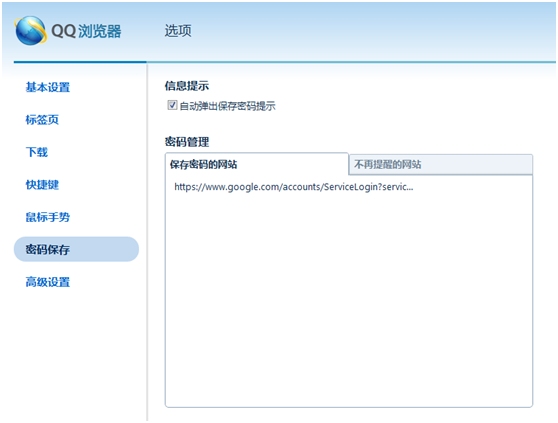Select the highlighted 密码保存 sidebar item

pyautogui.click(x=76, y=249)
